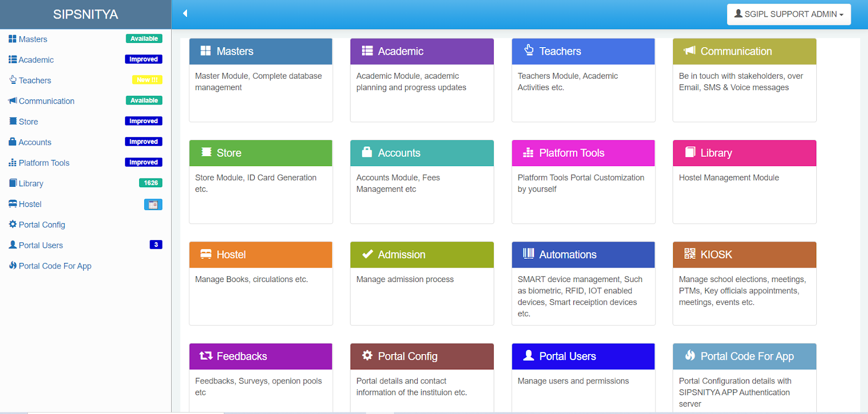The width and height of the screenshot is (868, 414).
Task: Select Academic in the sidebar menu
Action: click(36, 60)
